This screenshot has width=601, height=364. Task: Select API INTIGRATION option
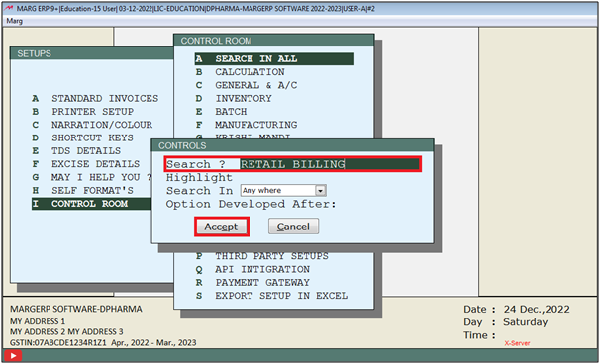click(262, 269)
